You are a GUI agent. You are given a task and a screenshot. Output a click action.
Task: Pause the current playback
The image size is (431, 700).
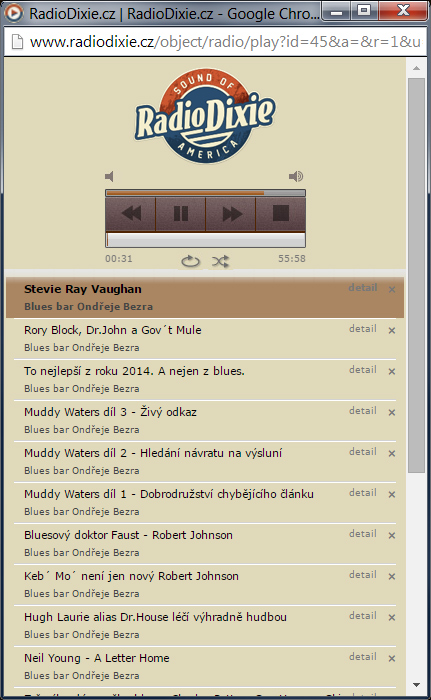[180, 214]
